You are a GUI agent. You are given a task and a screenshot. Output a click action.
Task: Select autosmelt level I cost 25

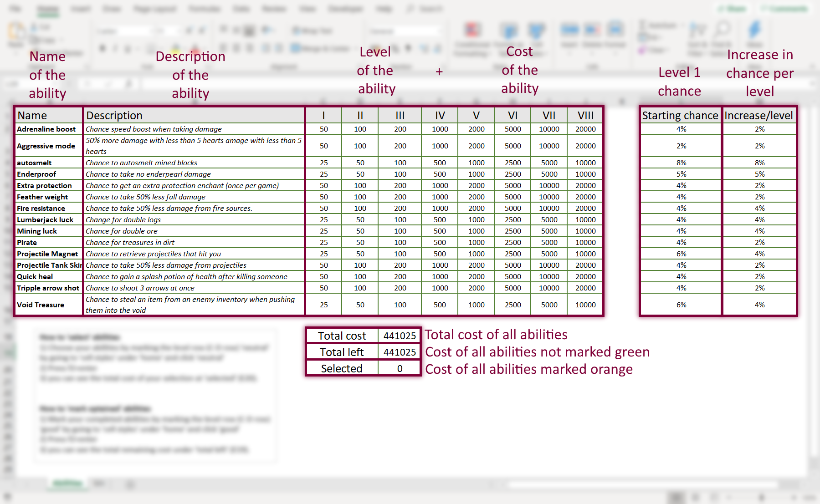point(323,163)
